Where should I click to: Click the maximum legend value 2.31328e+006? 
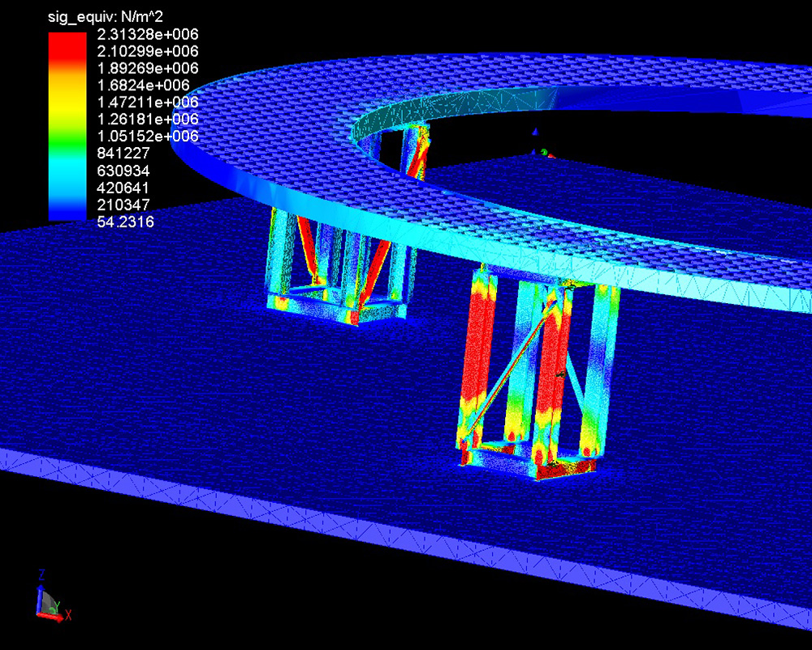158,34
